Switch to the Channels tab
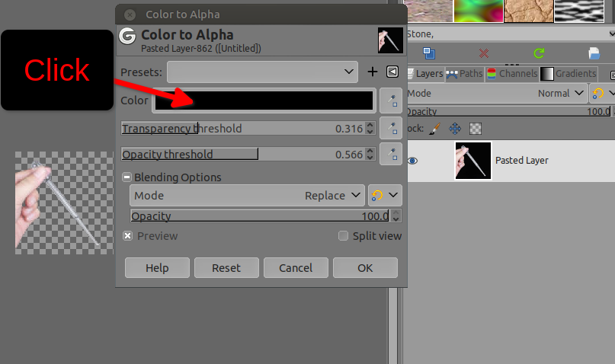Screen dimensions: 615x364 point(512,74)
